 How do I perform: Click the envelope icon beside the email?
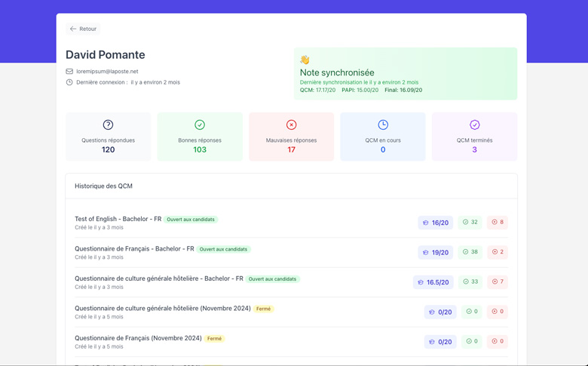(69, 72)
